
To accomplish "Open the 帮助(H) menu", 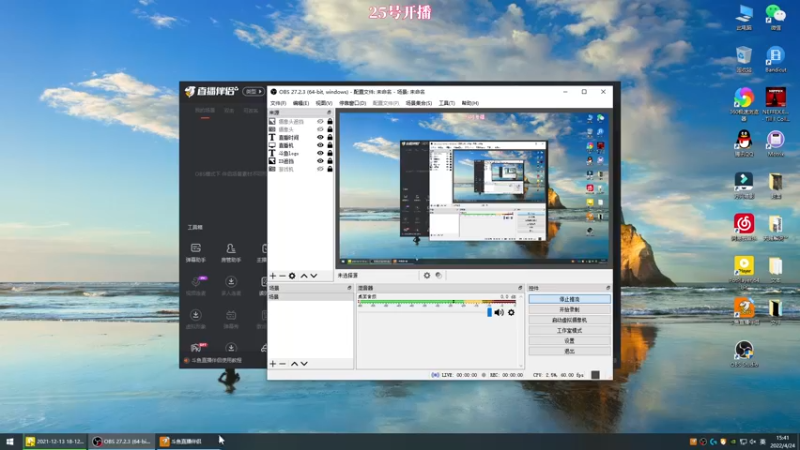I will (470, 103).
